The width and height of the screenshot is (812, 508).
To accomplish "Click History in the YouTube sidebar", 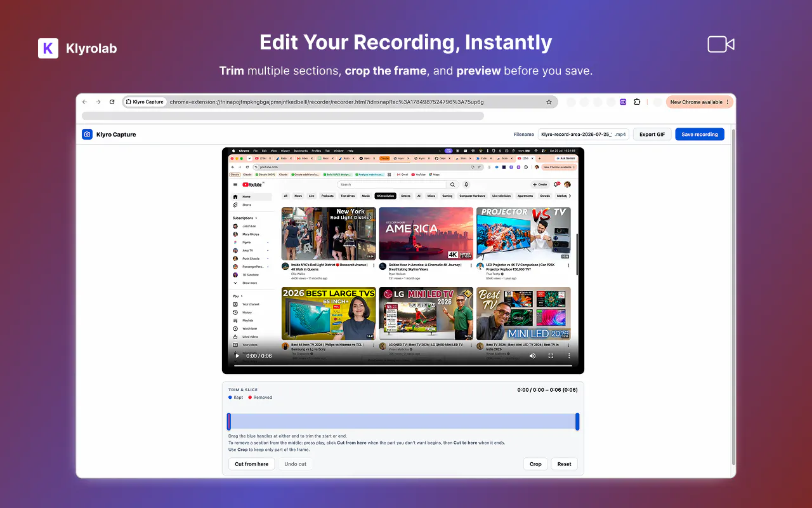I will coord(247,312).
